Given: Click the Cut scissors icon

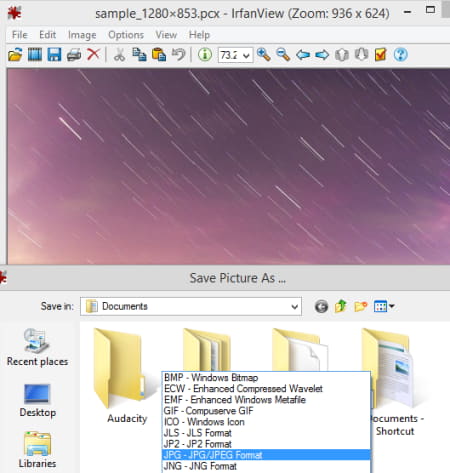Looking at the screenshot, I should tap(119, 54).
